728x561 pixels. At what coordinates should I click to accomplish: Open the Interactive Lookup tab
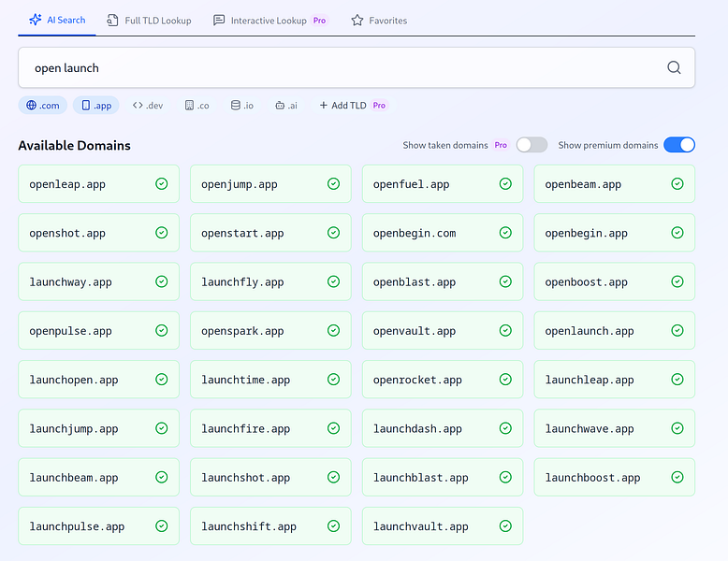[270, 21]
